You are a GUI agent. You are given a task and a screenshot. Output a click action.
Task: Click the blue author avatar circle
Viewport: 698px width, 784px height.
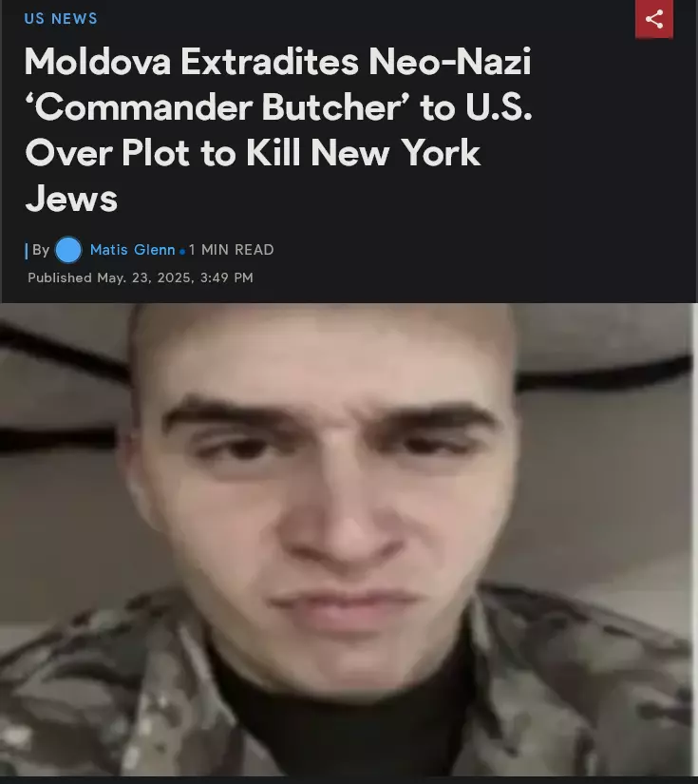pos(68,250)
